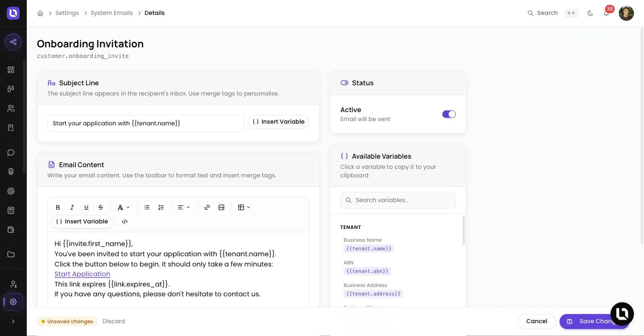Go to home via breadcrumb house icon
644x336 pixels.
40,13
